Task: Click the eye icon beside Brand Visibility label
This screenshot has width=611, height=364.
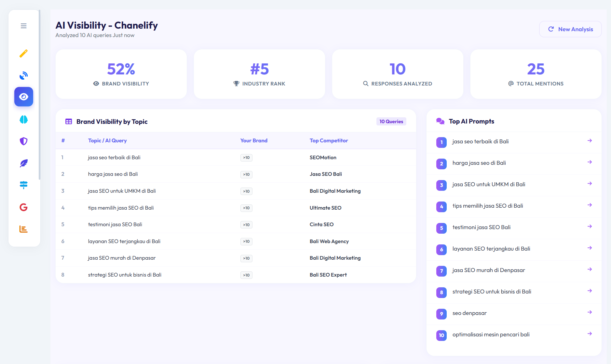Action: tap(96, 84)
